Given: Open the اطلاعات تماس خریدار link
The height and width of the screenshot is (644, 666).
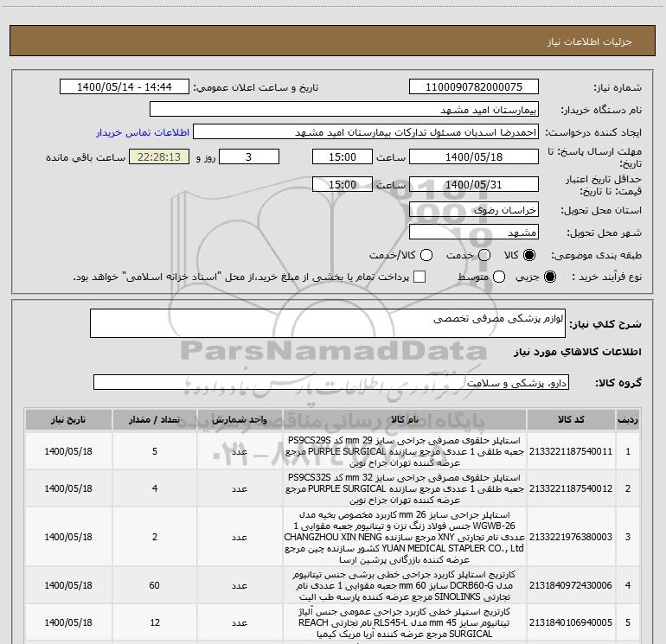Looking at the screenshot, I should coord(143,132).
